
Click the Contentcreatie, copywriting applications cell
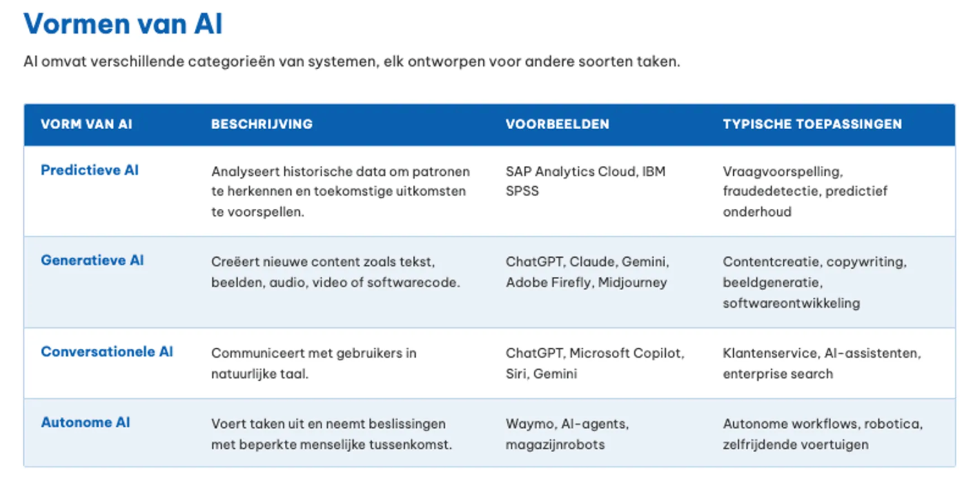pyautogui.click(x=815, y=282)
